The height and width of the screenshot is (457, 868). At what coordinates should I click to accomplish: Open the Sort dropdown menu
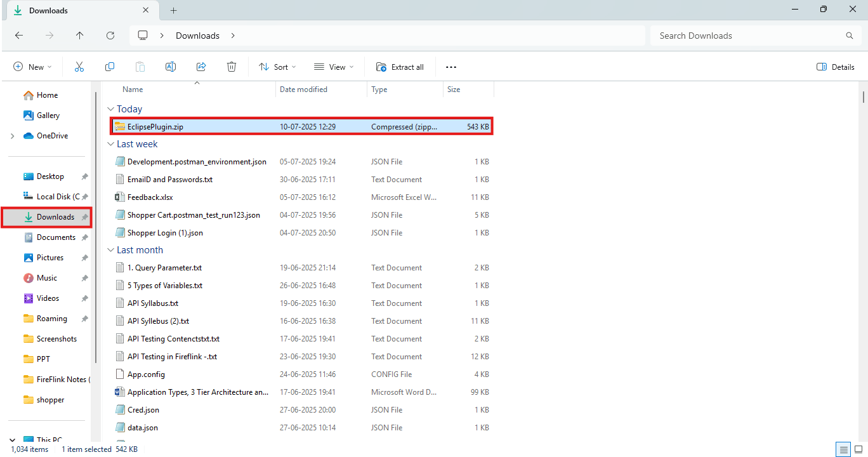tap(277, 67)
